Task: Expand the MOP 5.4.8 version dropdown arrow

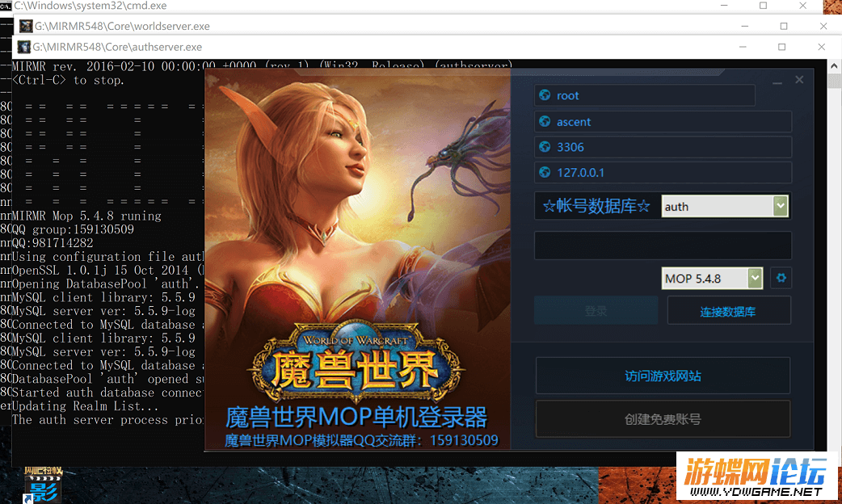Action: click(755, 278)
